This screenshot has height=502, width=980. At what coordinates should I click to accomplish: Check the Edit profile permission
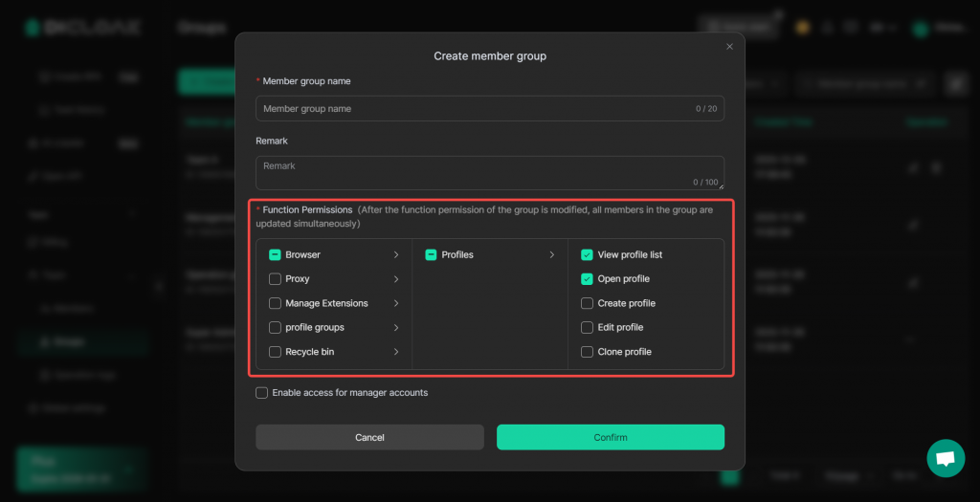tap(588, 327)
